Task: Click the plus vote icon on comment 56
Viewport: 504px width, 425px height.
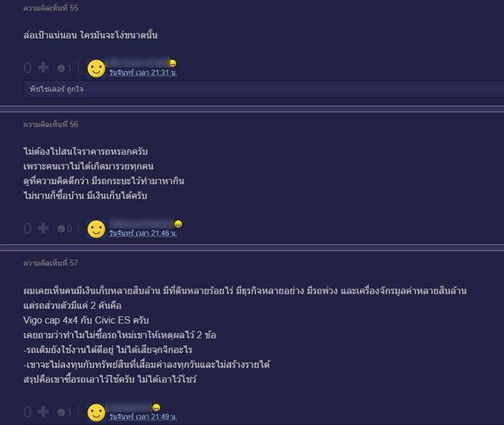Action: tap(43, 228)
